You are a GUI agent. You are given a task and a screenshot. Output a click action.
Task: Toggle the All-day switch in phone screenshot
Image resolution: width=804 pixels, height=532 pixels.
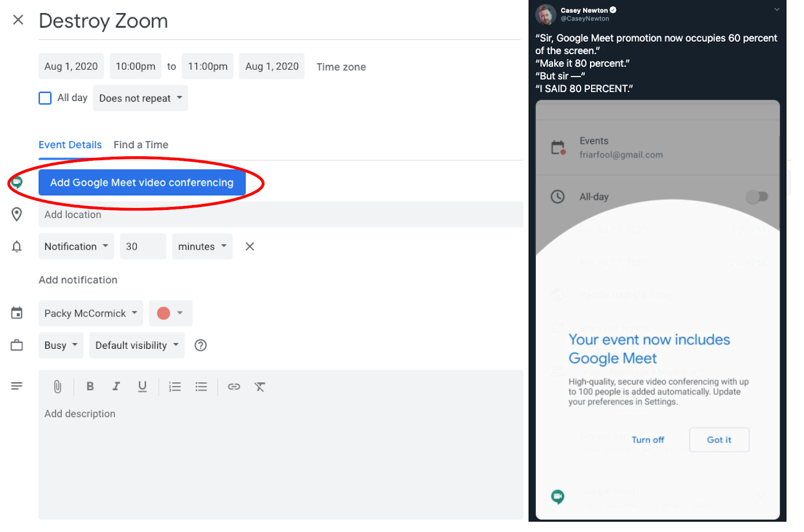pyautogui.click(x=757, y=196)
